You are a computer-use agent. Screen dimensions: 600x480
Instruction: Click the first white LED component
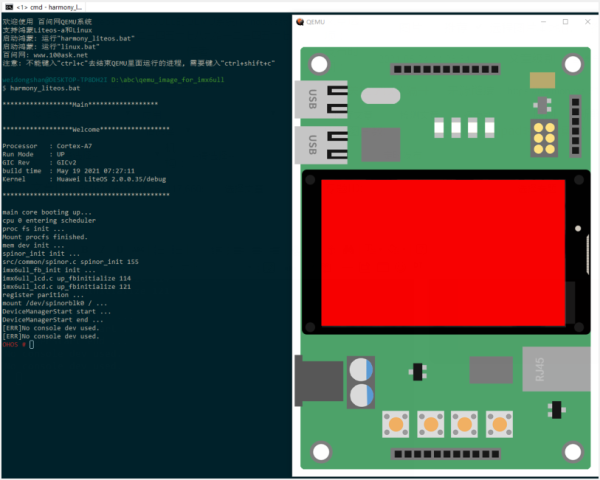pos(439,128)
